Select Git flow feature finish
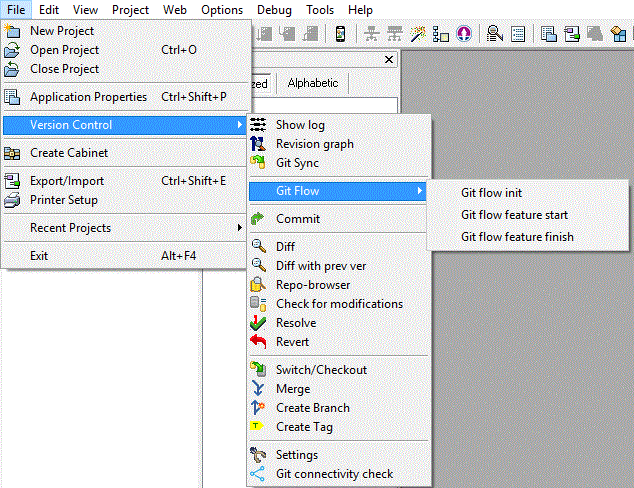 tap(528, 237)
